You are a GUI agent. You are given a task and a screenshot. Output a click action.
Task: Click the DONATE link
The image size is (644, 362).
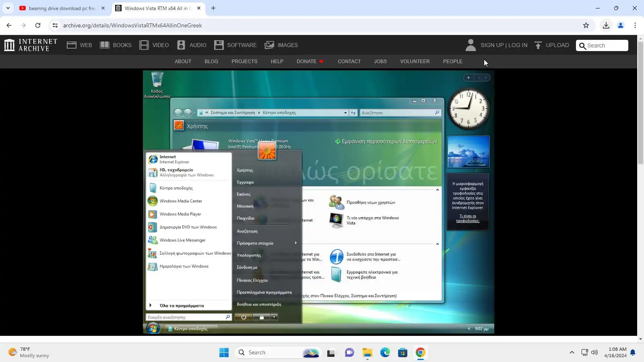pyautogui.click(x=310, y=62)
